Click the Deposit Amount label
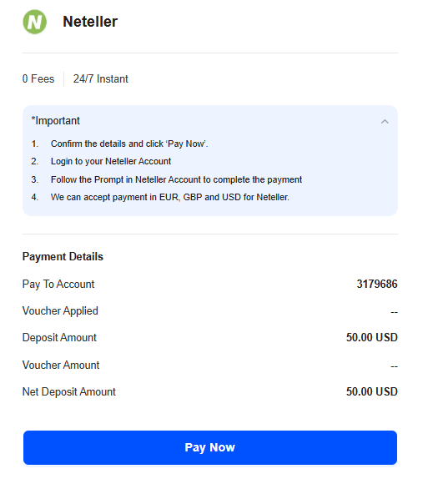 tap(59, 338)
